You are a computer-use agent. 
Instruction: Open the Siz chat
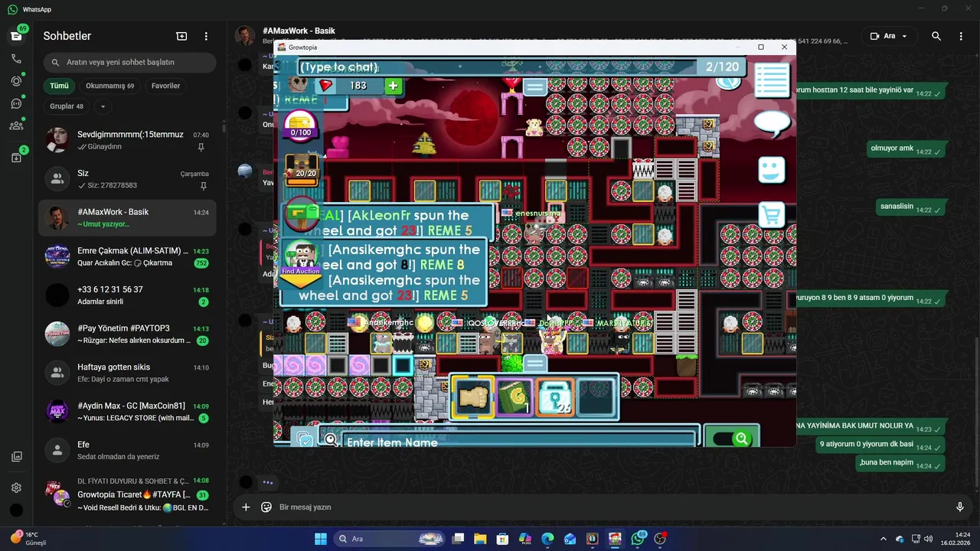pos(127,179)
